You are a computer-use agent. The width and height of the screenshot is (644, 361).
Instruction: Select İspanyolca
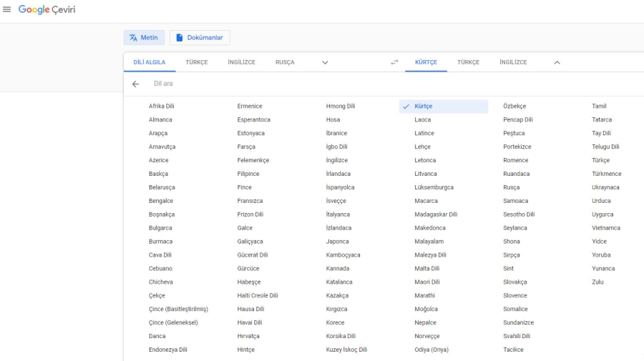340,187
